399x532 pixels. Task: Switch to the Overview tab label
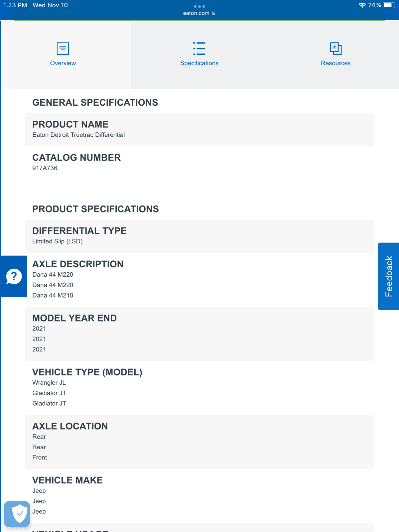click(63, 63)
